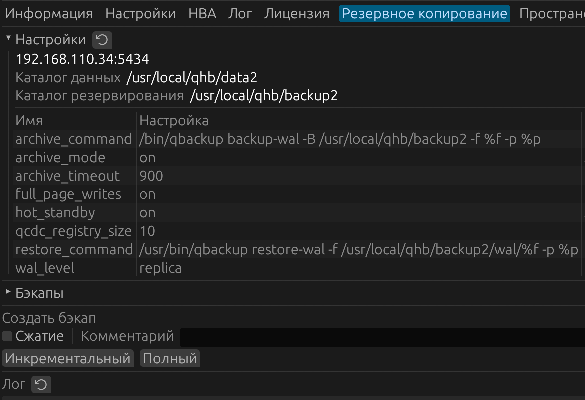Select the hot_standby row name
The height and width of the screenshot is (400, 585).
click(x=55, y=213)
